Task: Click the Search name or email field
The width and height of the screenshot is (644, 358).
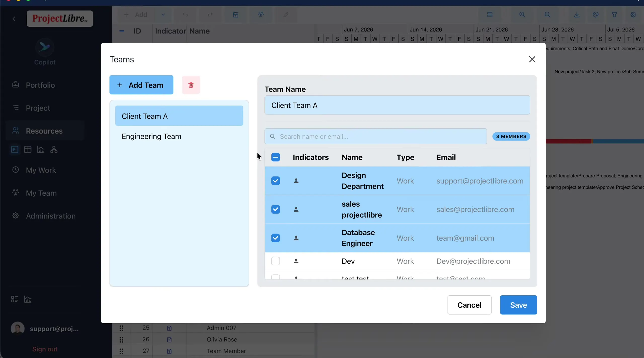Action: pyautogui.click(x=376, y=136)
